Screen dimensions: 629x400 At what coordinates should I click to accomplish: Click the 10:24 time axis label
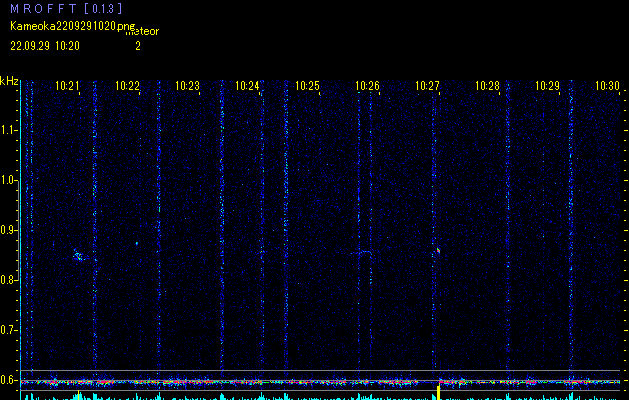point(247,86)
